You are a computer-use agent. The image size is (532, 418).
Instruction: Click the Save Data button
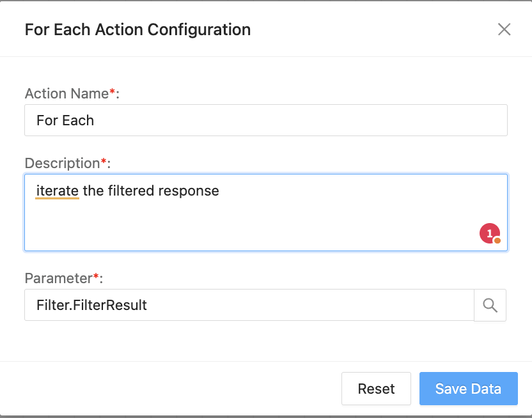coord(468,389)
